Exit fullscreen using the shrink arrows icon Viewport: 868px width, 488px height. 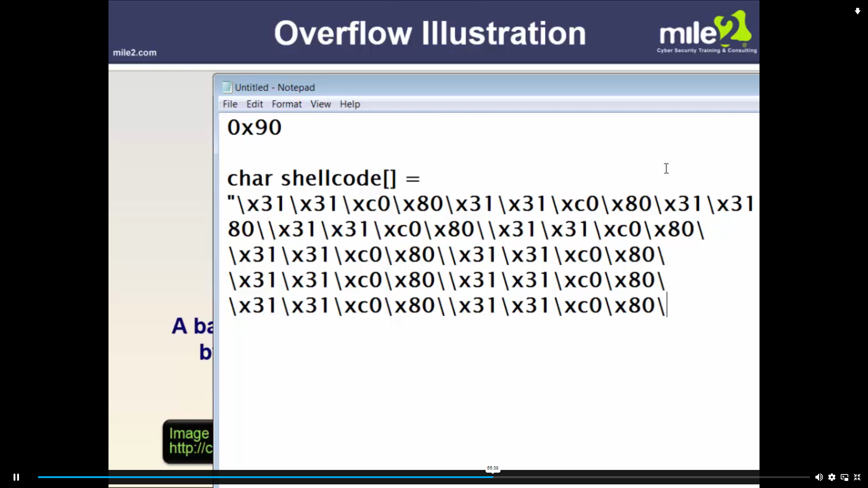point(858,477)
